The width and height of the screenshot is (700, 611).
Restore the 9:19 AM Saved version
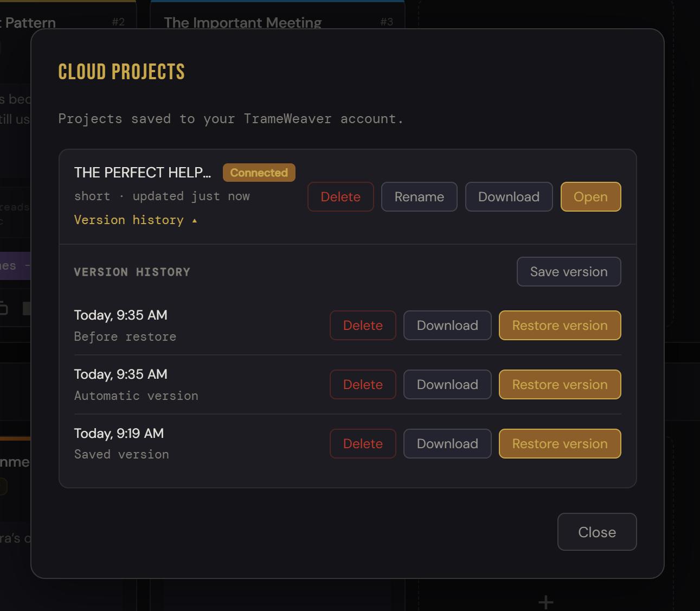pyautogui.click(x=560, y=443)
